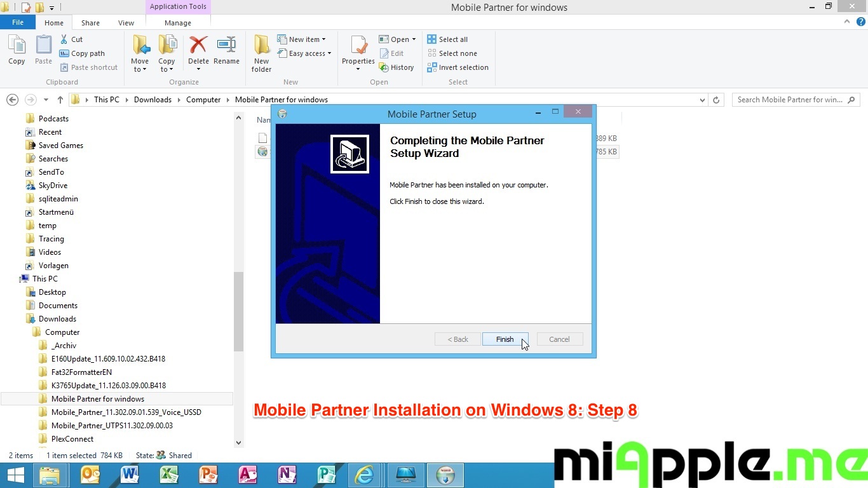The height and width of the screenshot is (488, 868).
Task: Switch to the View ribbon tab
Action: click(126, 23)
